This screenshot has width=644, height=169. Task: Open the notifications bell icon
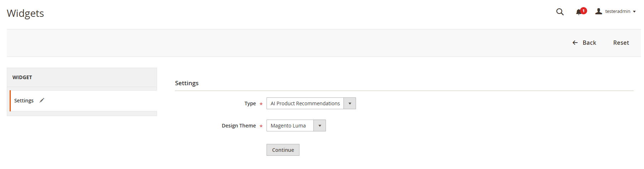pos(579,12)
